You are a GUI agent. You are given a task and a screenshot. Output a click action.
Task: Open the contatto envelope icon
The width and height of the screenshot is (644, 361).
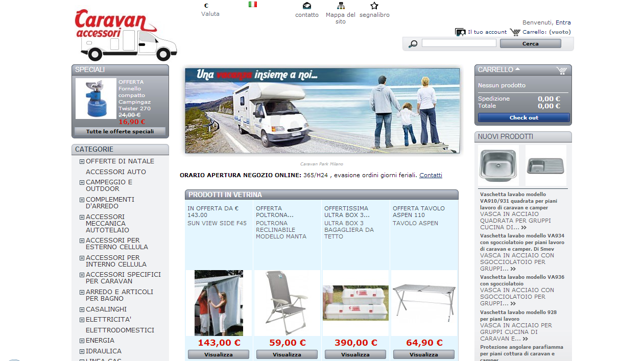(306, 6)
